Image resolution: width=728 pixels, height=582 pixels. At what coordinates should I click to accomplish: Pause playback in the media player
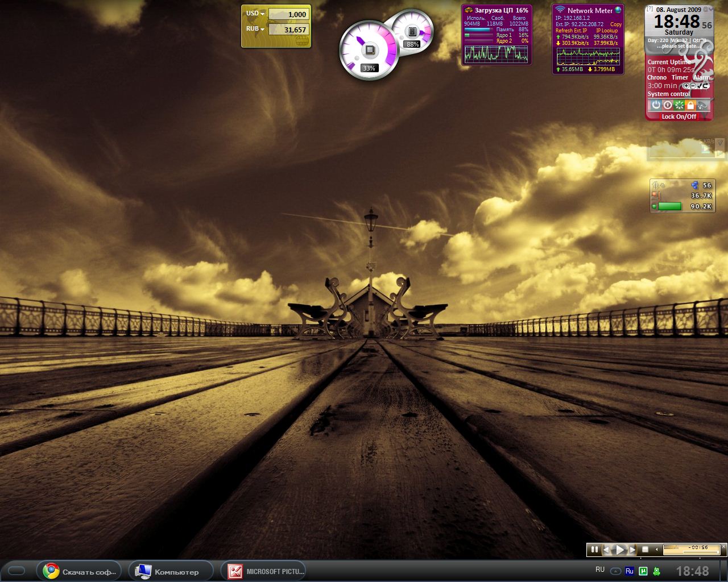click(594, 549)
